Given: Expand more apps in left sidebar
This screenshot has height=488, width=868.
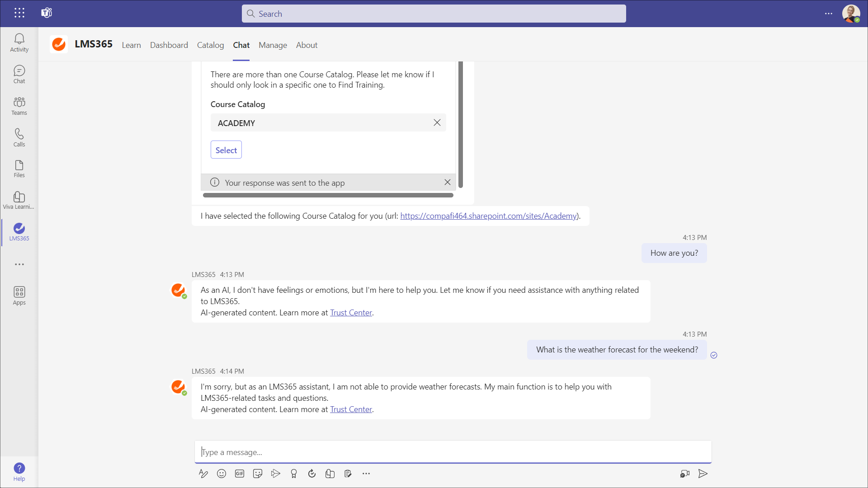Looking at the screenshot, I should 19,264.
